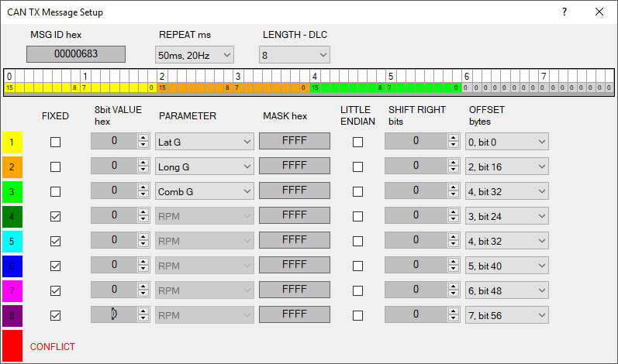Click the green Comb G bit region in byte 4
618x364 pixels.
[349, 88]
